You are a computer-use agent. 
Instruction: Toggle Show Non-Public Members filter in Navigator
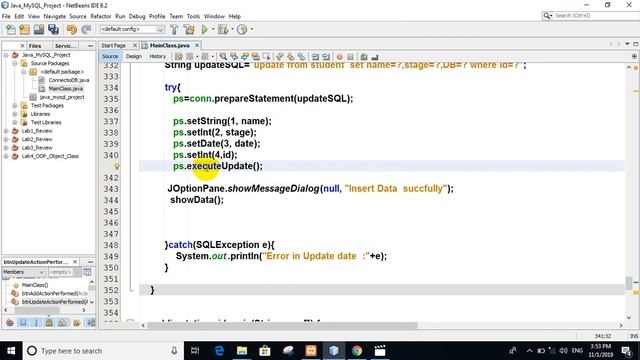tap(49, 322)
